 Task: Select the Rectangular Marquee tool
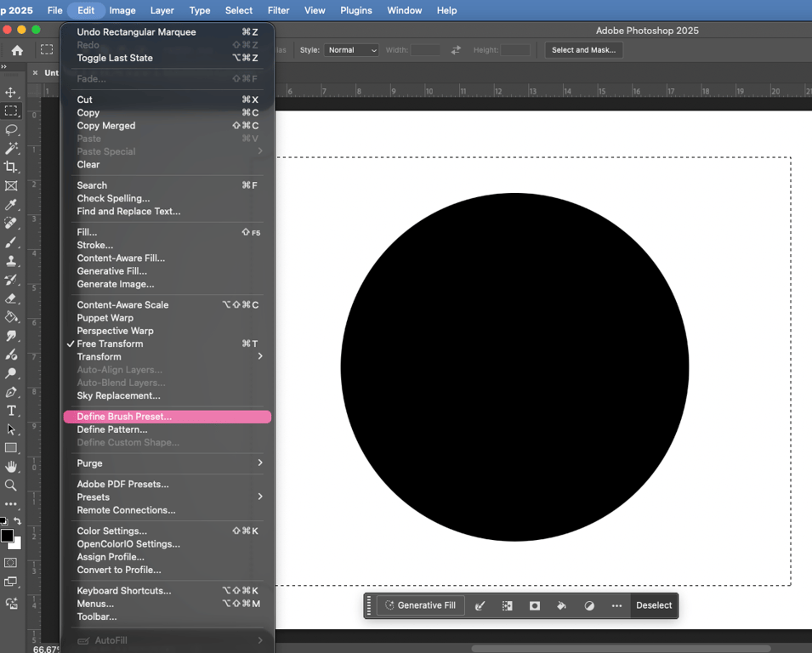(x=10, y=111)
